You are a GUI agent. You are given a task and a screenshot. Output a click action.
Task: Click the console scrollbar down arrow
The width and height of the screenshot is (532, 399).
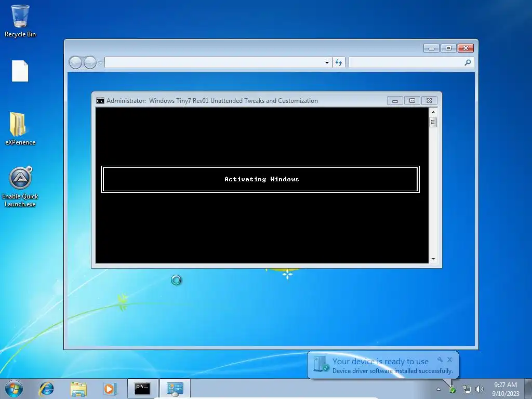click(x=433, y=259)
